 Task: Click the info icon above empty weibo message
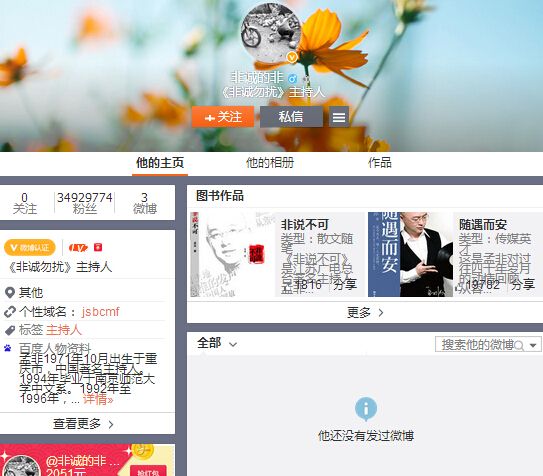pyautogui.click(x=366, y=409)
